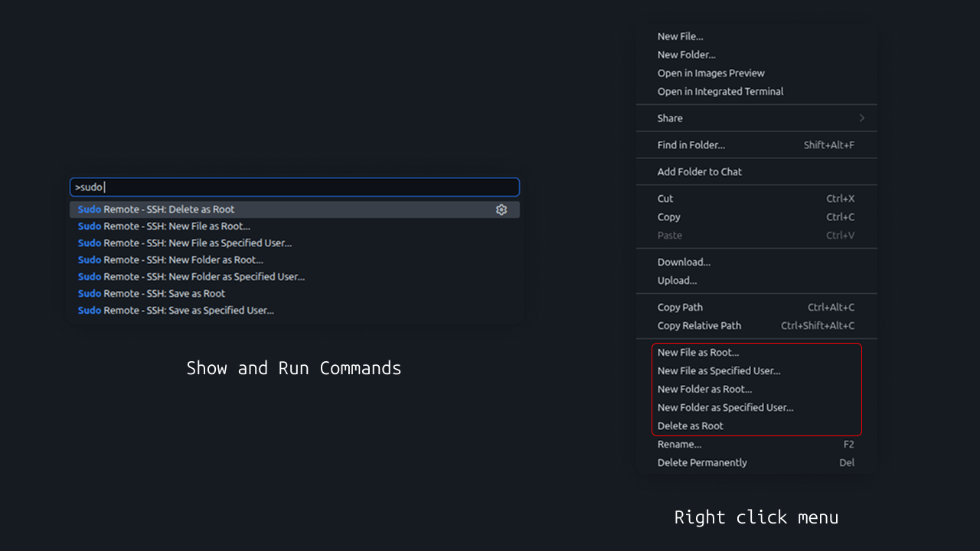Choose New Folder as Root... in context menu
980x551 pixels.
coord(756,390)
